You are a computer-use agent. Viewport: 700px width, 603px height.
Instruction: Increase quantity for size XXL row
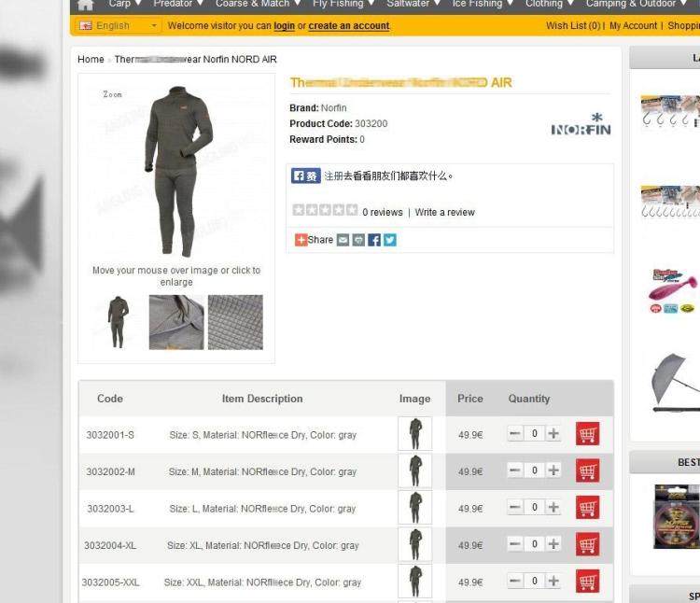click(553, 581)
